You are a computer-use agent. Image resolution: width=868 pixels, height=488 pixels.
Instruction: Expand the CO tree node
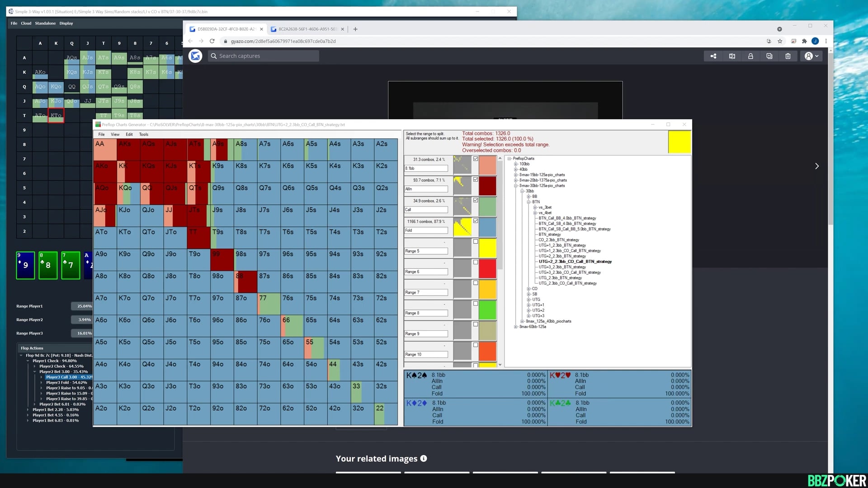[x=528, y=289]
